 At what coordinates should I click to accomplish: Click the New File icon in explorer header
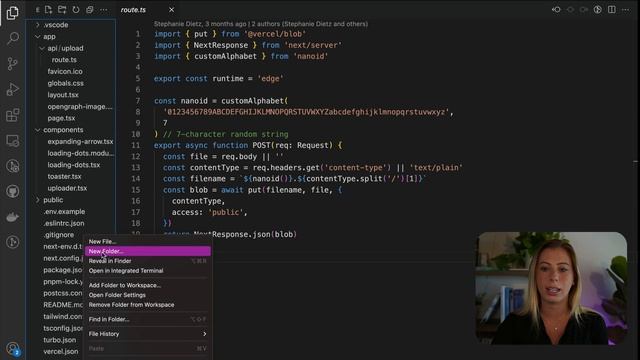[x=48, y=9]
